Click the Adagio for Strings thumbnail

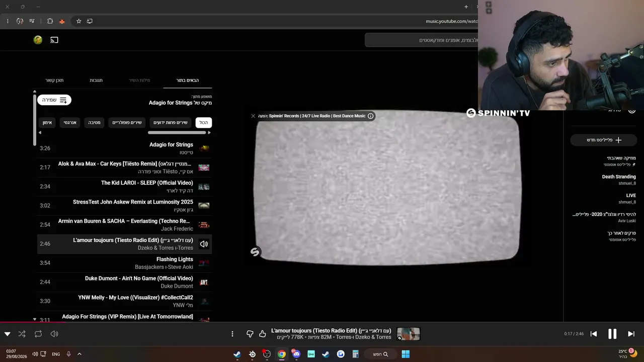(x=204, y=148)
